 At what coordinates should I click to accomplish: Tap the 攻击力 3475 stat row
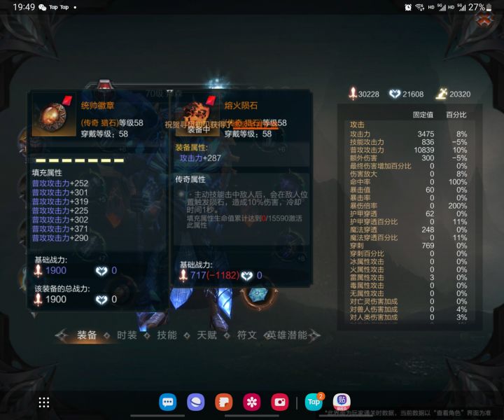[409, 134]
